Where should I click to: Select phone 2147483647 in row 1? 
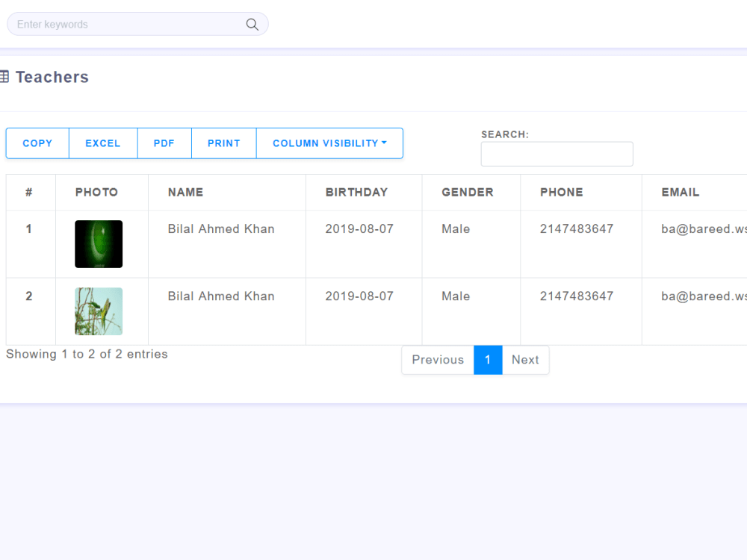coord(577,229)
